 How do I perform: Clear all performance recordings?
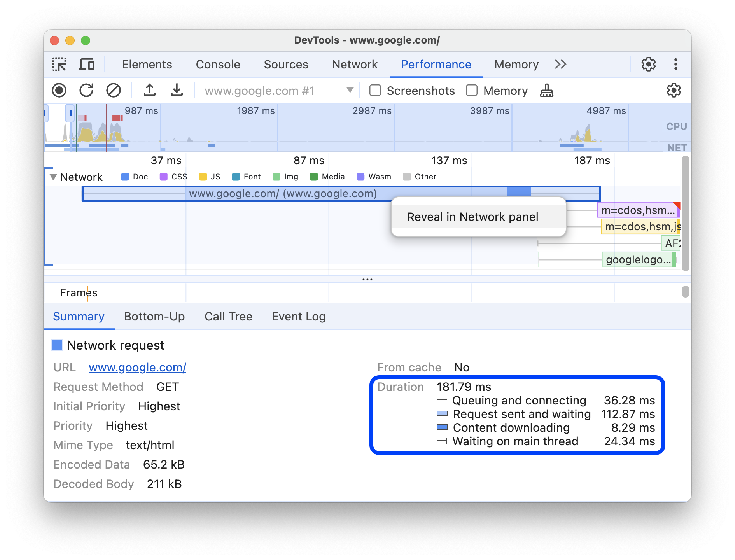[x=114, y=90]
